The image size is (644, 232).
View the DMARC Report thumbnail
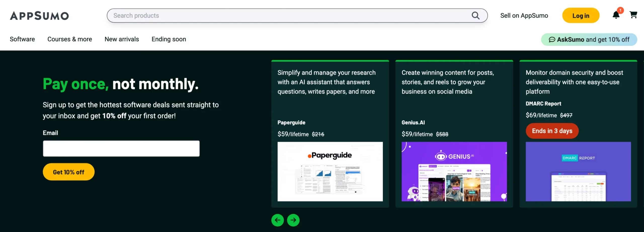[x=578, y=172]
